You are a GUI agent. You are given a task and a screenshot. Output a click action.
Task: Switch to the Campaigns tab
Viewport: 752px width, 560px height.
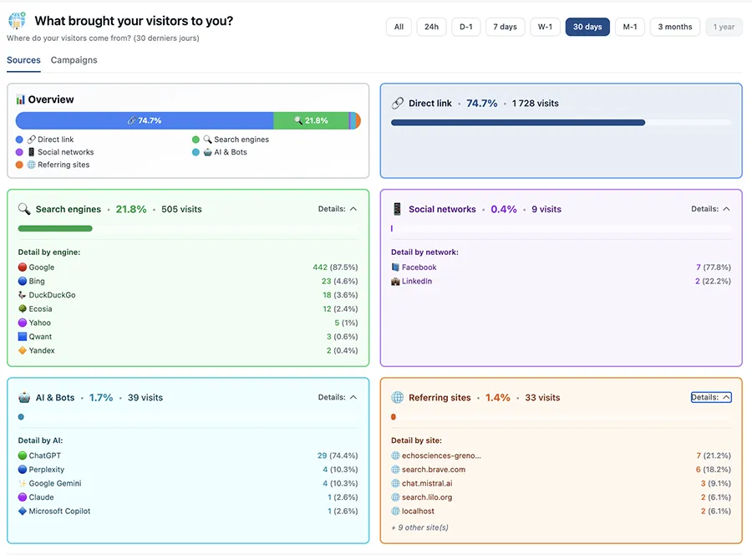click(x=74, y=60)
